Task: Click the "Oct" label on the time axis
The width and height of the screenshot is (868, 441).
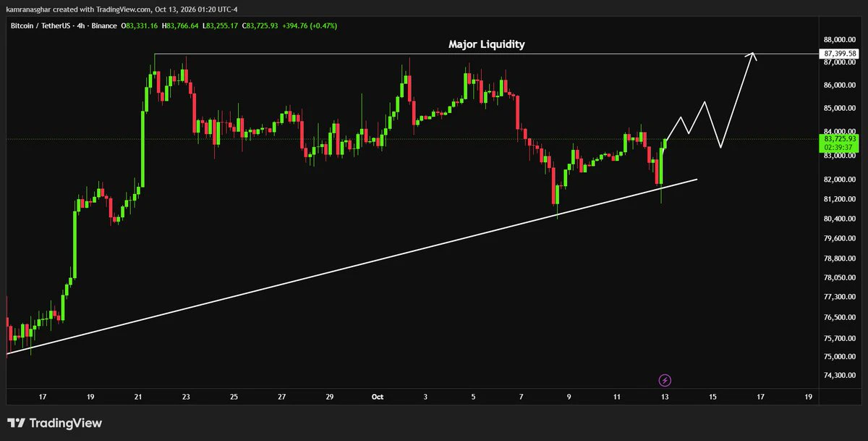Action: [x=377, y=396]
